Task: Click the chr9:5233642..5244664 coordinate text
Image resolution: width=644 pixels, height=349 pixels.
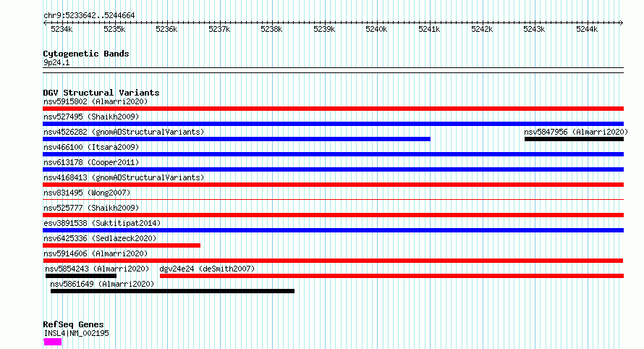Action: pos(89,16)
